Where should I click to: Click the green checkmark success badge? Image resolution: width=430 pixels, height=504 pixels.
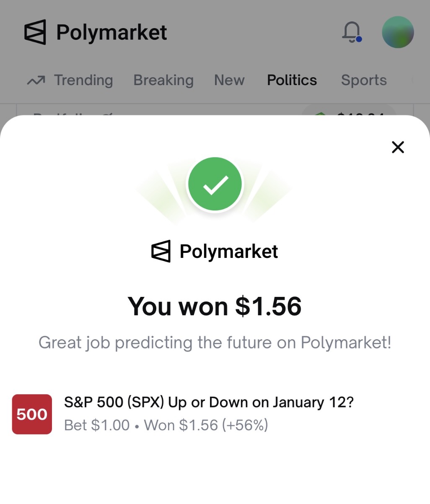(x=215, y=184)
